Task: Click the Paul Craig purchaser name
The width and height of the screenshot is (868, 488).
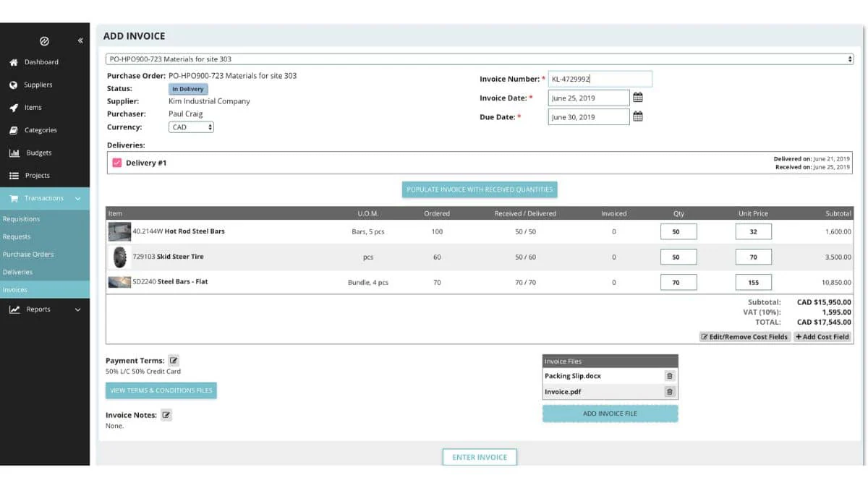Action: pyautogui.click(x=186, y=114)
